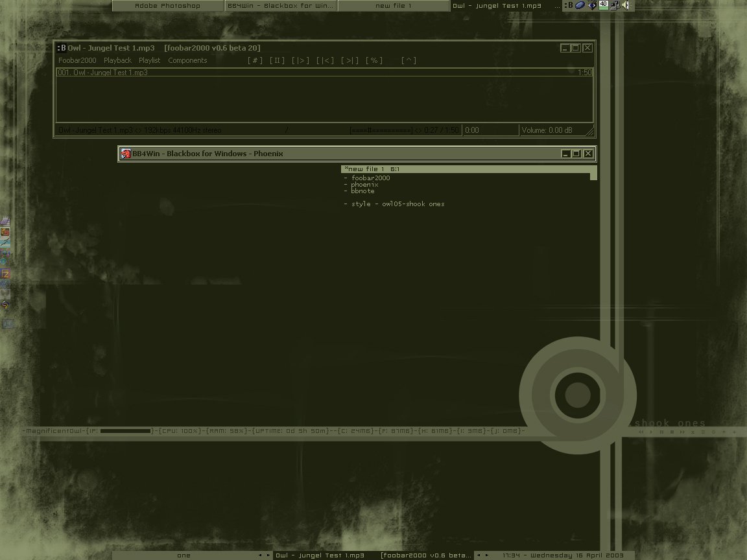
Task: Stop playback with the [#] button
Action: [x=255, y=60]
